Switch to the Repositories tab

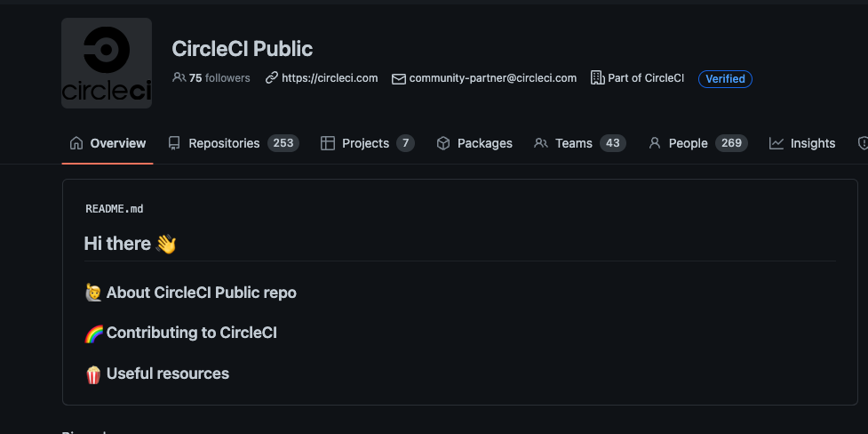pyautogui.click(x=224, y=143)
